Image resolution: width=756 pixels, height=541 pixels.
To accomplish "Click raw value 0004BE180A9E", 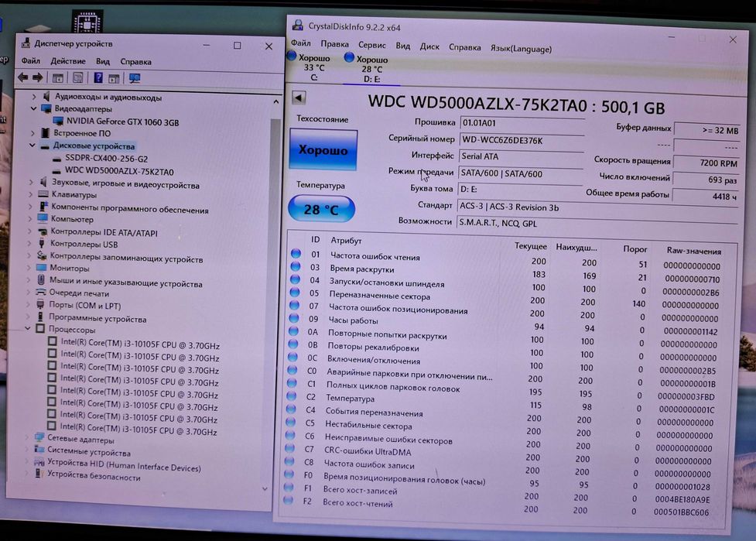I will pos(682,499).
